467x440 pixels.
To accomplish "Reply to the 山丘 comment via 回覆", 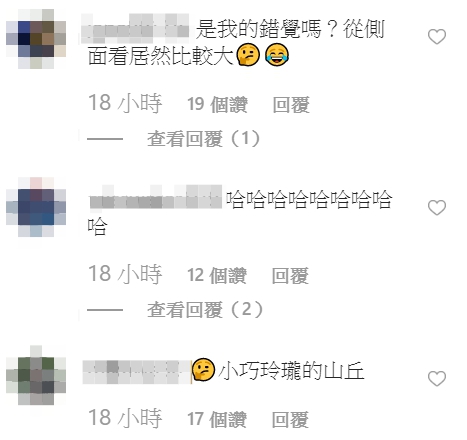I will [x=290, y=419].
